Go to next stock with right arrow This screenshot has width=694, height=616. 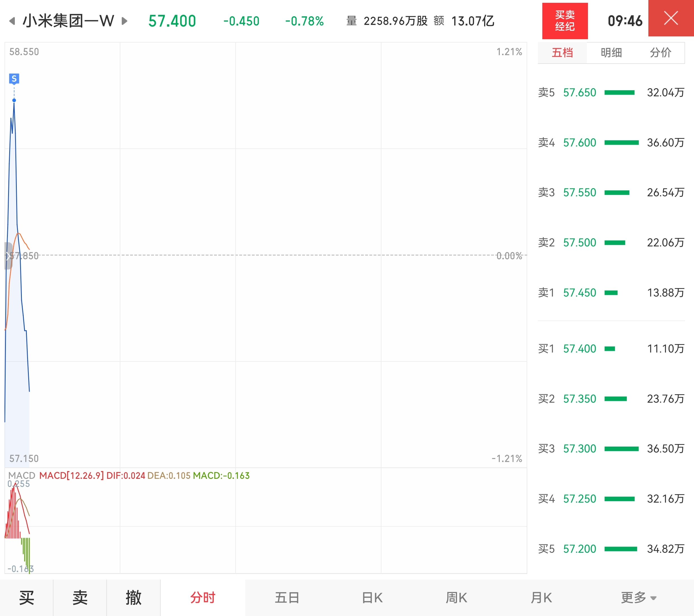pyautogui.click(x=125, y=21)
